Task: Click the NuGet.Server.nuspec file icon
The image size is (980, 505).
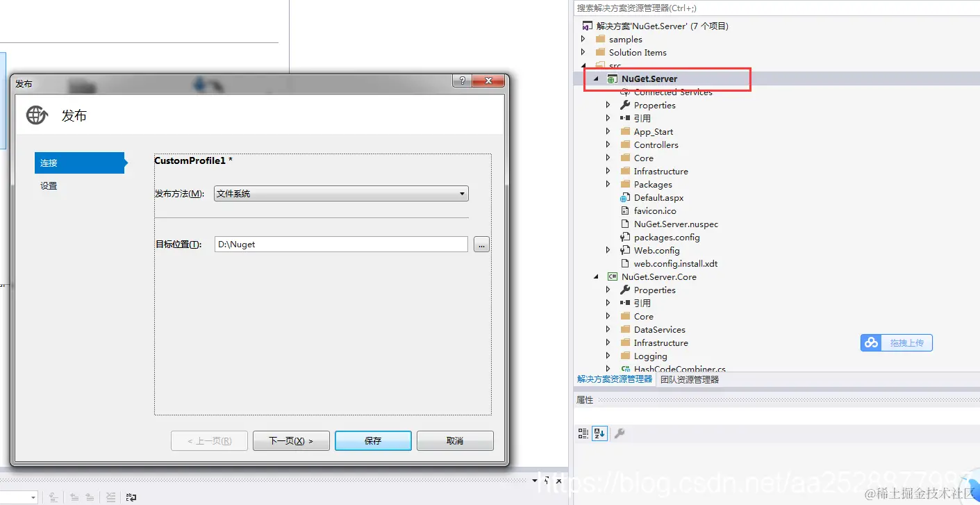Action: pyautogui.click(x=625, y=224)
